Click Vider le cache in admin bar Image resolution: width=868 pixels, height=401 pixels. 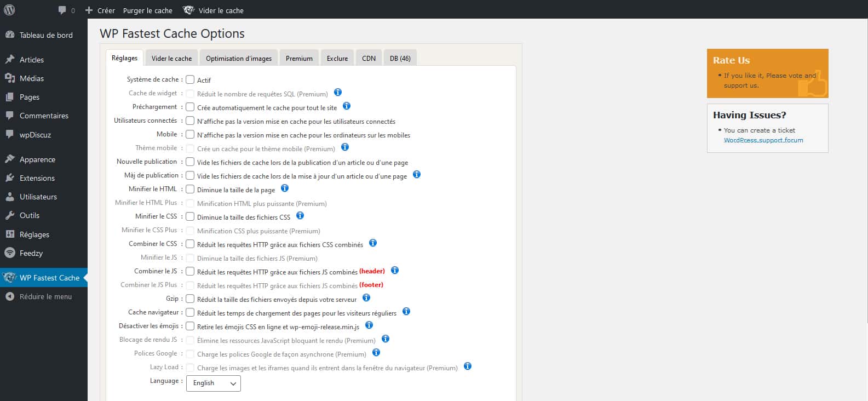click(x=221, y=10)
